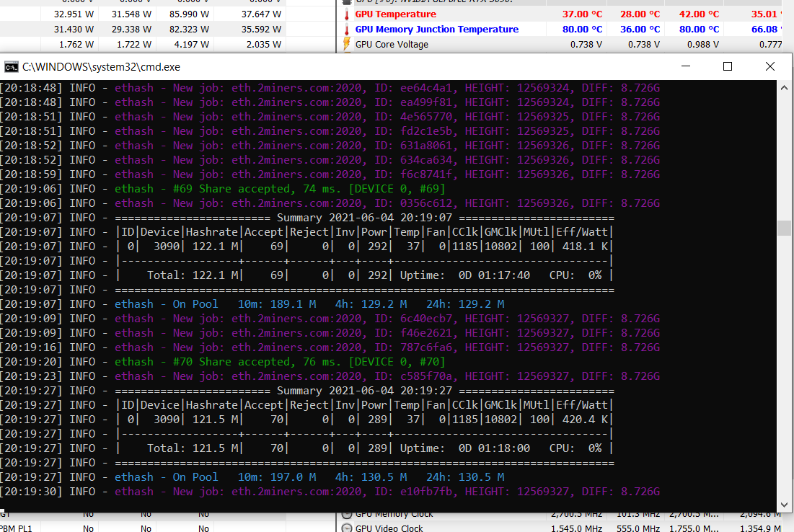
Task: Click the 555.0 MHz video clock value
Action: click(638, 528)
